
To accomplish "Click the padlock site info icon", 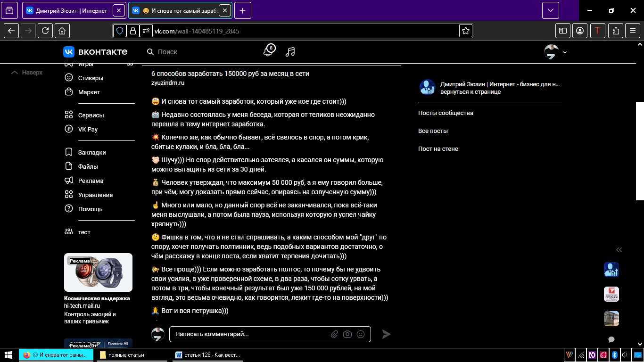I will click(x=133, y=31).
